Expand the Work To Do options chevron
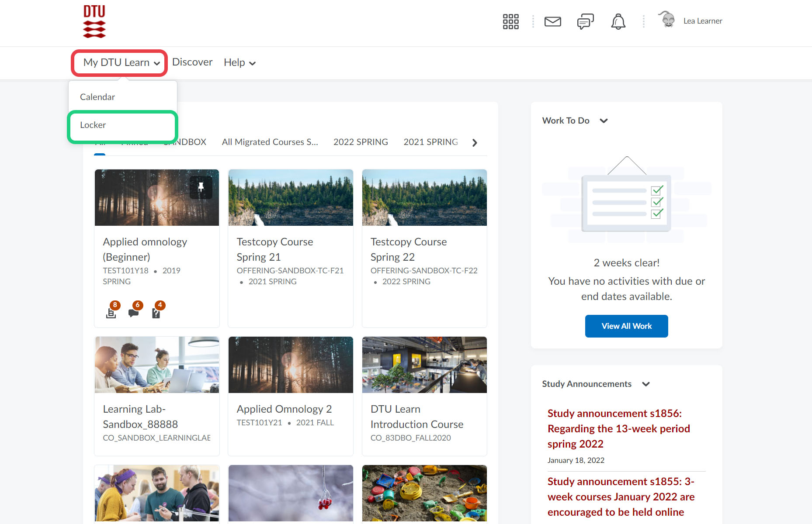 [x=604, y=121]
